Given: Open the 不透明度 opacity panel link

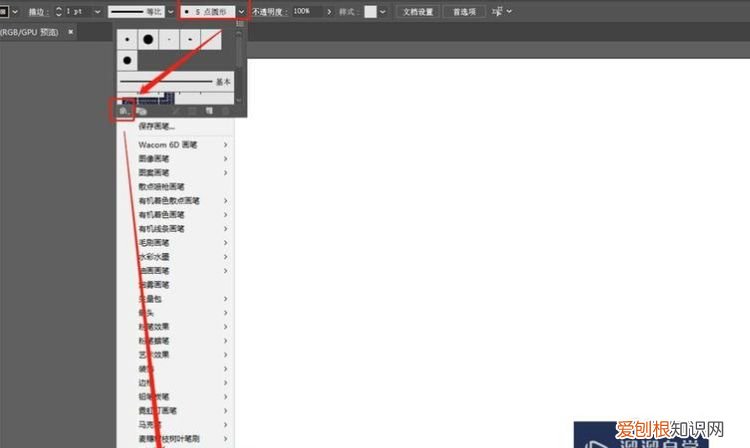Looking at the screenshot, I should click(x=270, y=11).
